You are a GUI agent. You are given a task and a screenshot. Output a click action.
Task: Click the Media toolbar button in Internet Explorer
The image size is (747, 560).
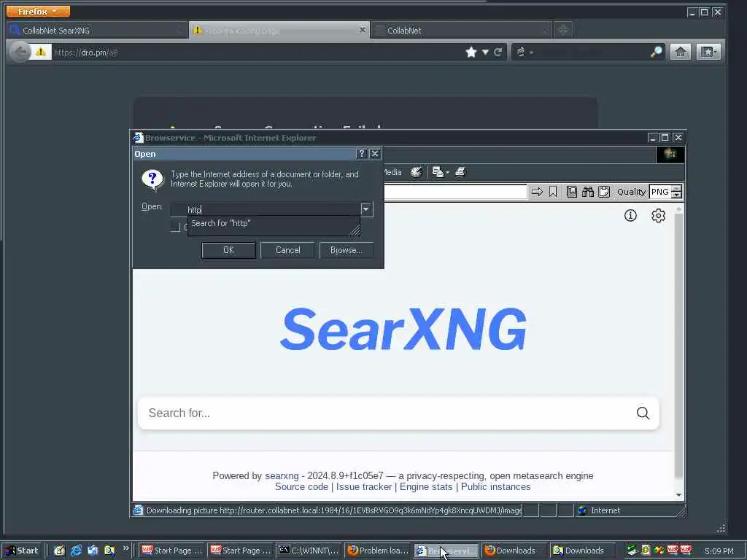(392, 172)
